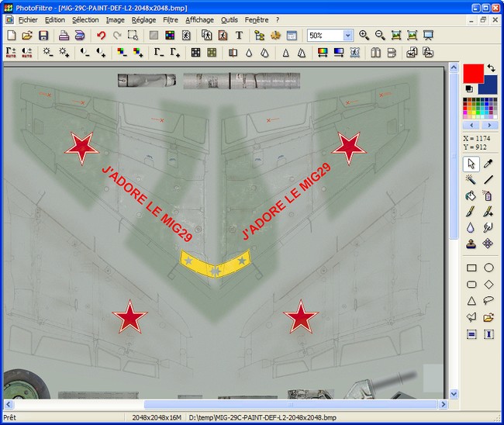504x425 pixels.
Task: Create a new blank image
Action: 12,36
